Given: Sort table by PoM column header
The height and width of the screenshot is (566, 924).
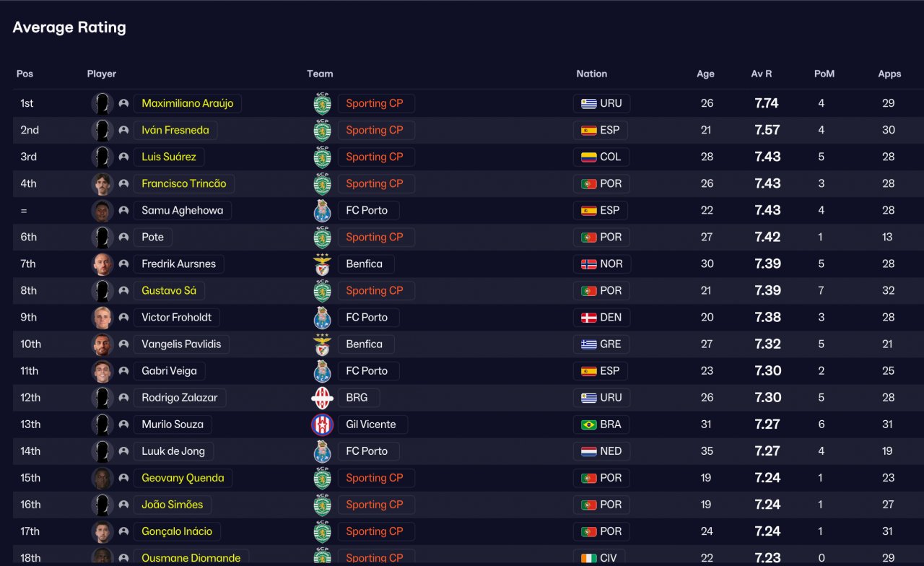Looking at the screenshot, I should [824, 74].
